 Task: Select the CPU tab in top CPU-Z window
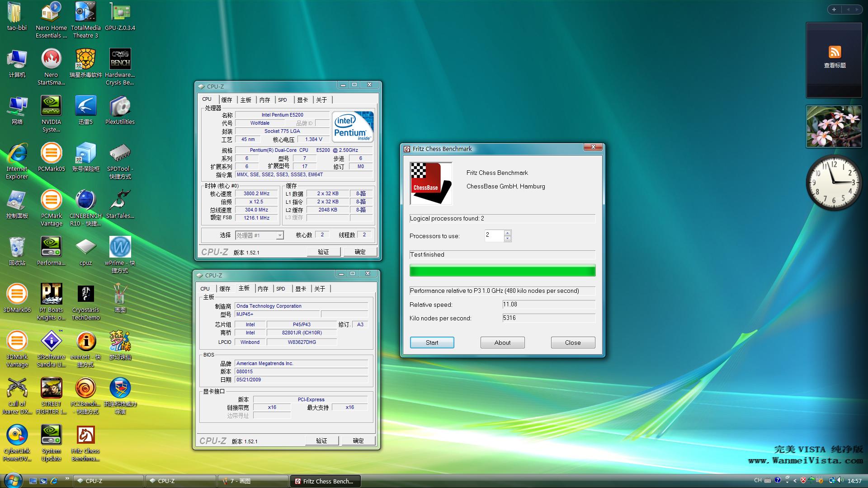208,99
